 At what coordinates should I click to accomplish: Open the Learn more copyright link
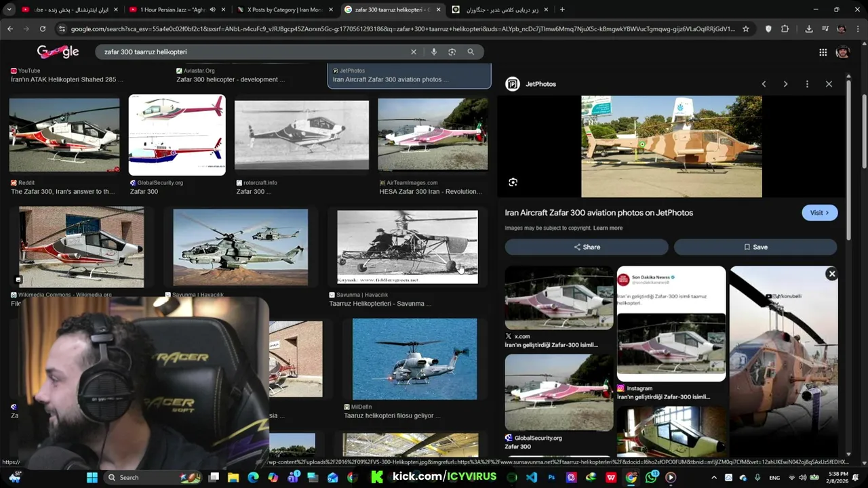point(608,228)
